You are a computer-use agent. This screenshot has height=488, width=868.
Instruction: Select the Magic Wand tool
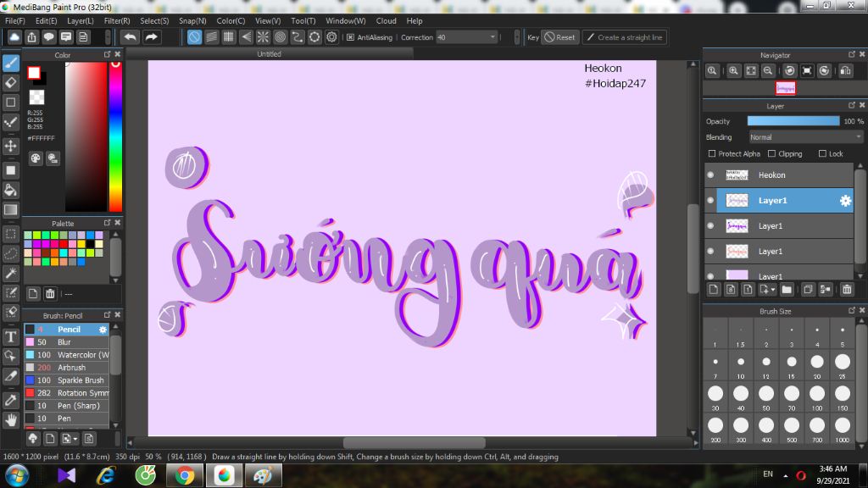[10, 274]
